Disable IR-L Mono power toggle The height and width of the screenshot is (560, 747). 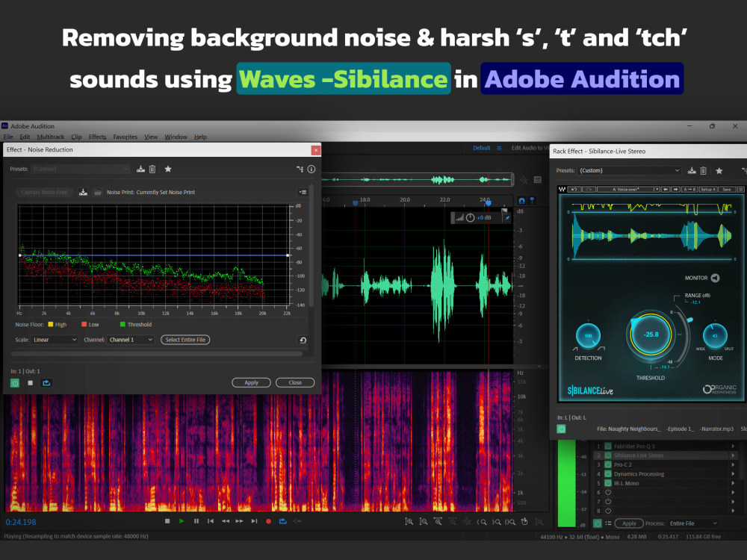tap(608, 483)
